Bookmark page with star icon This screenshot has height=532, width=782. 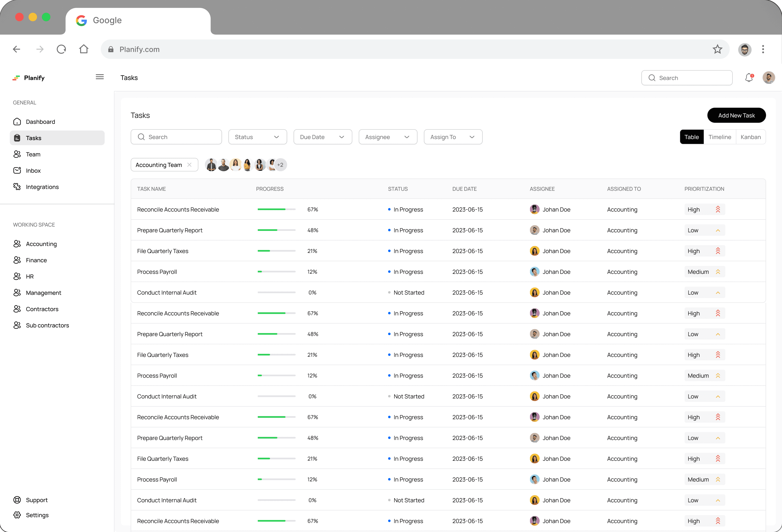[717, 50]
